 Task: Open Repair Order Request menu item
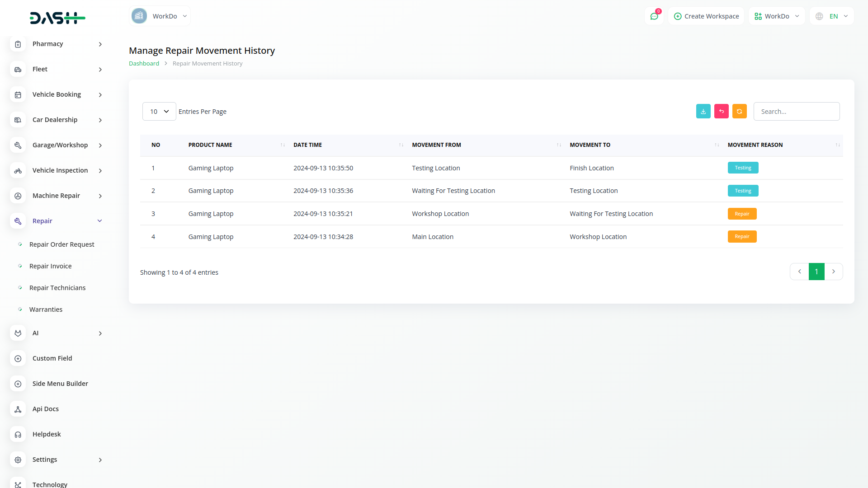(61, 244)
